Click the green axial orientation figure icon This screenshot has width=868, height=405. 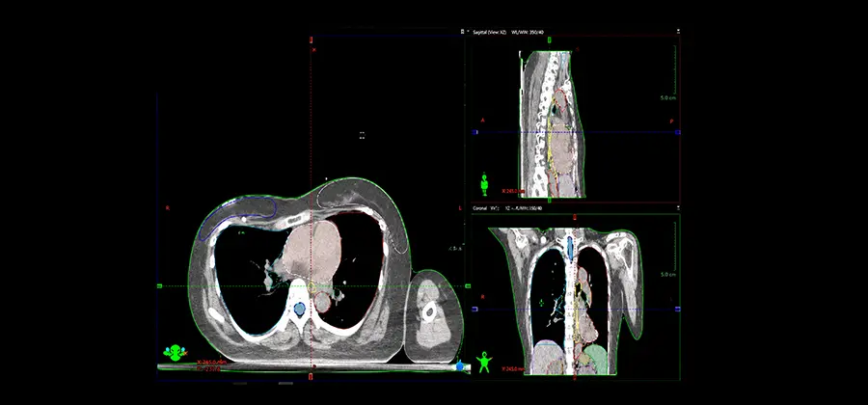click(175, 352)
